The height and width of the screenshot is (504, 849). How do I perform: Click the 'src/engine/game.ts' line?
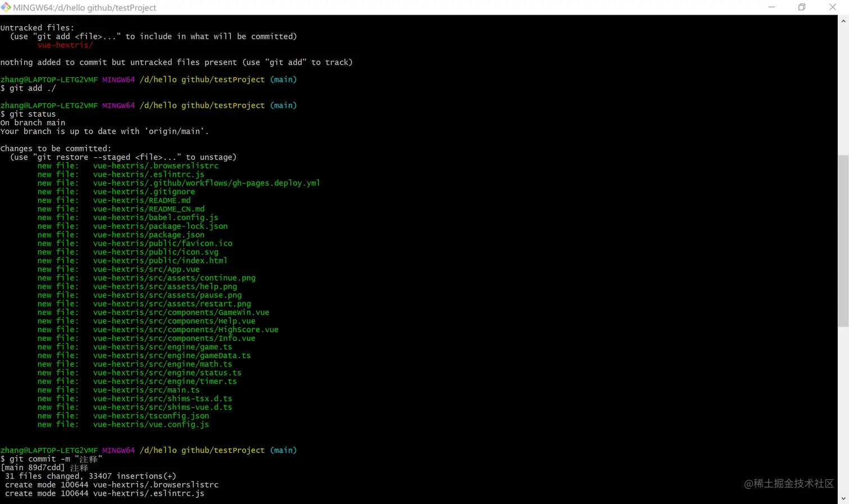pos(135,347)
